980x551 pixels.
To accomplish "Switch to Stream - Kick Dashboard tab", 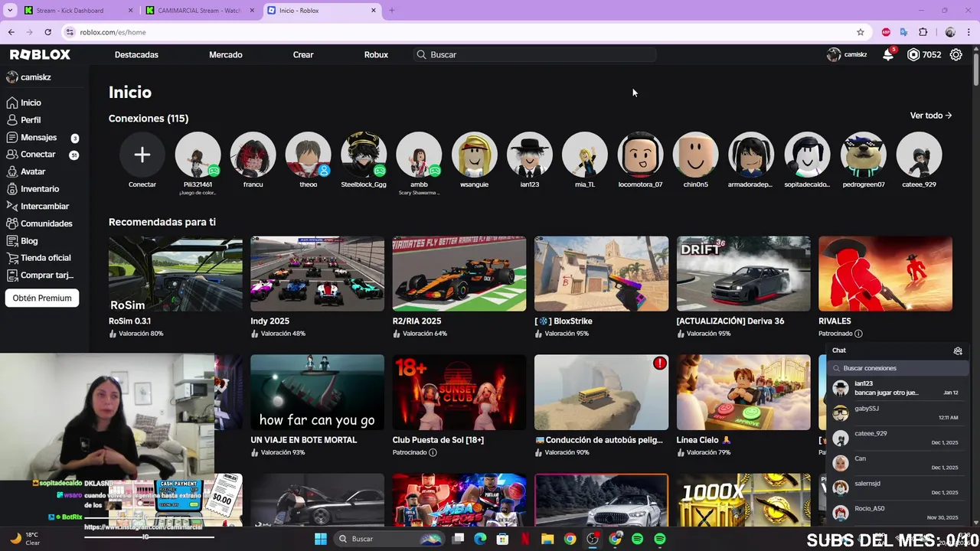I will click(x=77, y=11).
